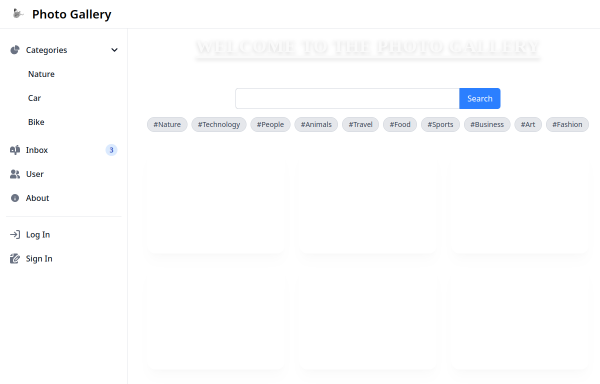Screen dimensions: 600x384
Task: Click the blue Search button
Action: (479, 99)
